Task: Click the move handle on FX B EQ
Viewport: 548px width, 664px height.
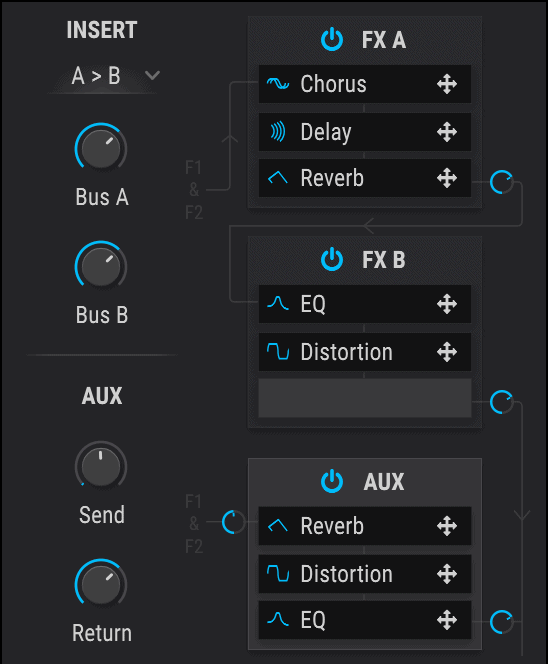Action: 447,304
